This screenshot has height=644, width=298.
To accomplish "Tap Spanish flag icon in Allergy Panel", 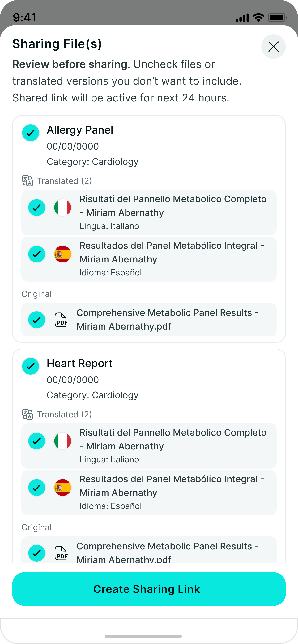I will pos(63,254).
